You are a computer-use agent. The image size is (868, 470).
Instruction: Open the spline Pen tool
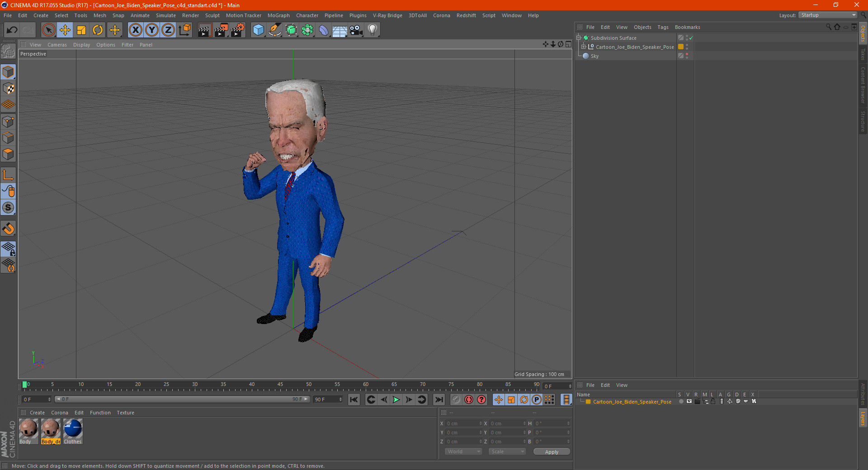(275, 30)
